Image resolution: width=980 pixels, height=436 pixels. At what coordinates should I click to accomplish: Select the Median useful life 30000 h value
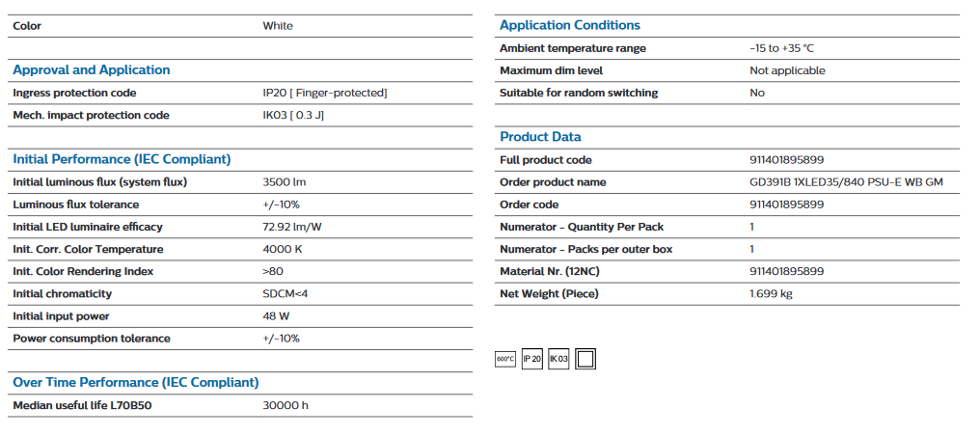[x=286, y=405]
